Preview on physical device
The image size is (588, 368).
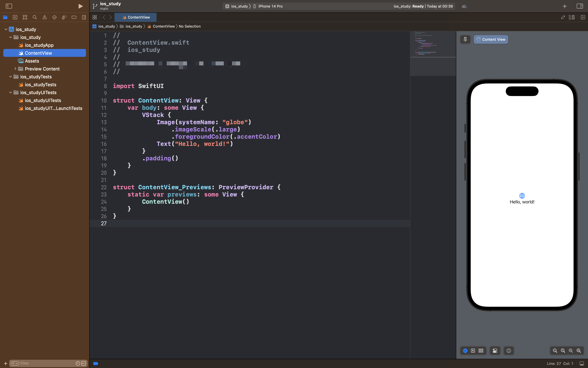coord(509,351)
